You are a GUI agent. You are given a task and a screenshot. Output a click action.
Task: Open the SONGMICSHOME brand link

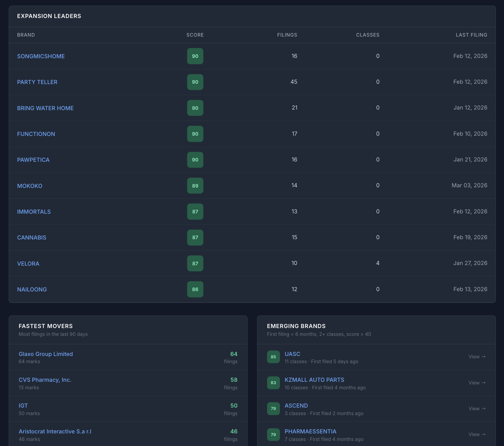click(41, 56)
